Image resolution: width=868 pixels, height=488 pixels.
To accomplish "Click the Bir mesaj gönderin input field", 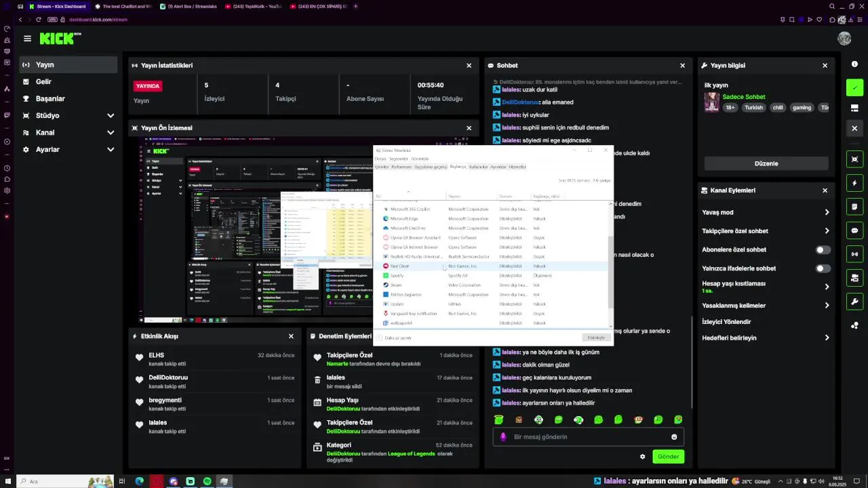I will point(588,437).
